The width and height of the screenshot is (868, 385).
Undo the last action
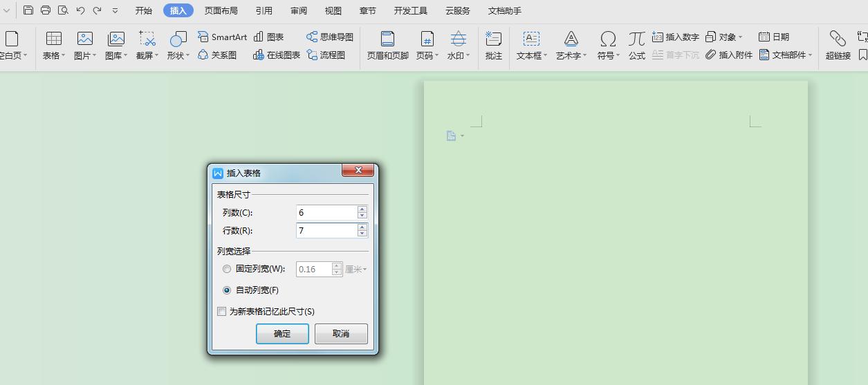click(80, 10)
